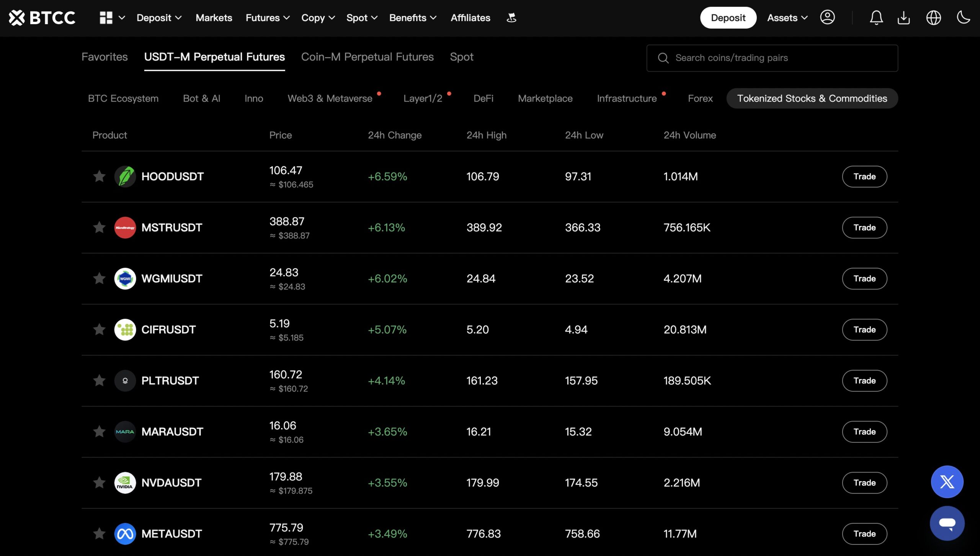The width and height of the screenshot is (980, 556).
Task: Select the Layer1/2 category
Action: (x=423, y=98)
